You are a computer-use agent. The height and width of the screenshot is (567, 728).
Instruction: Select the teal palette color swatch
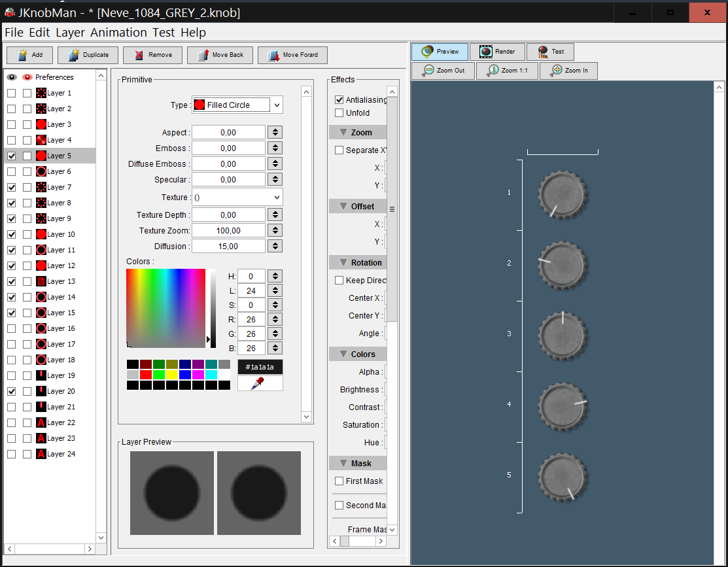(x=211, y=364)
